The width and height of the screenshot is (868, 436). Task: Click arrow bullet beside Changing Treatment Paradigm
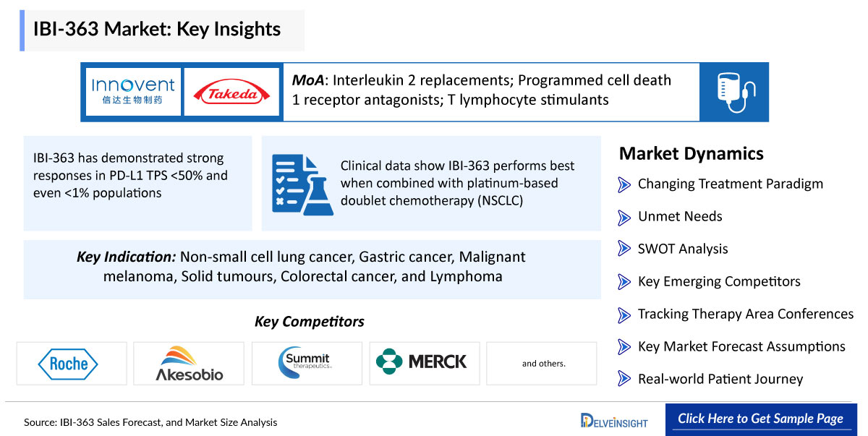pos(624,184)
